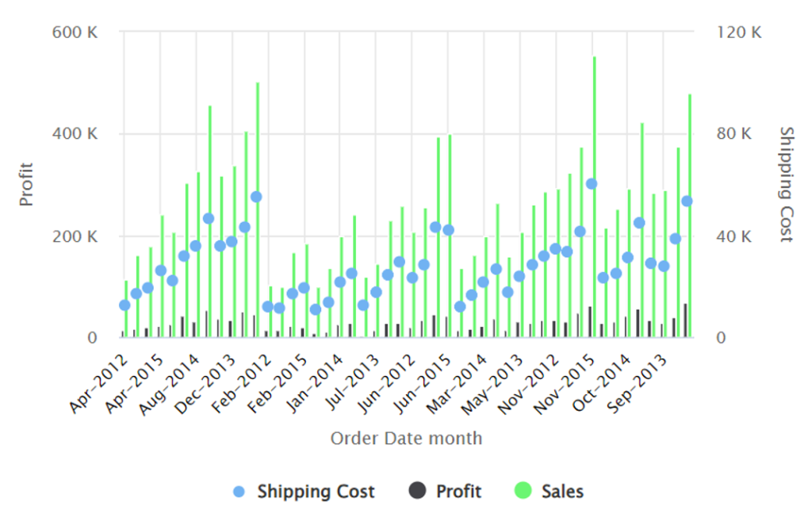
Task: Click the Feb-2012 axis label
Action: (x=242, y=384)
